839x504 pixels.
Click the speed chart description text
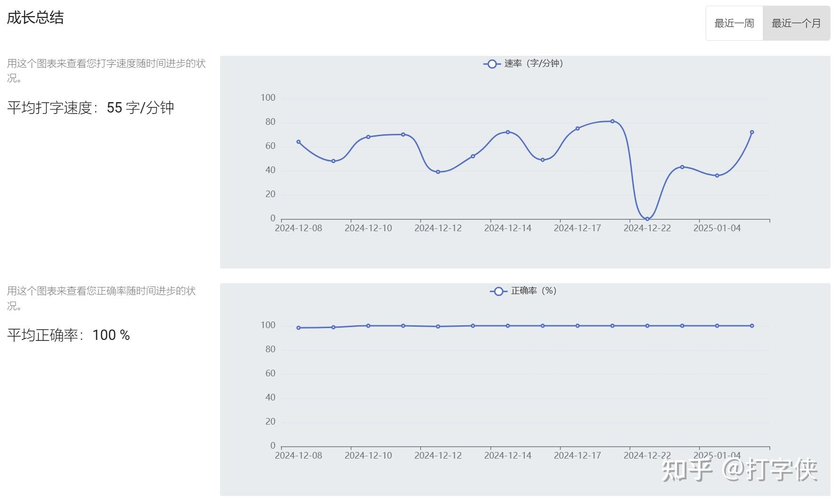pos(106,70)
